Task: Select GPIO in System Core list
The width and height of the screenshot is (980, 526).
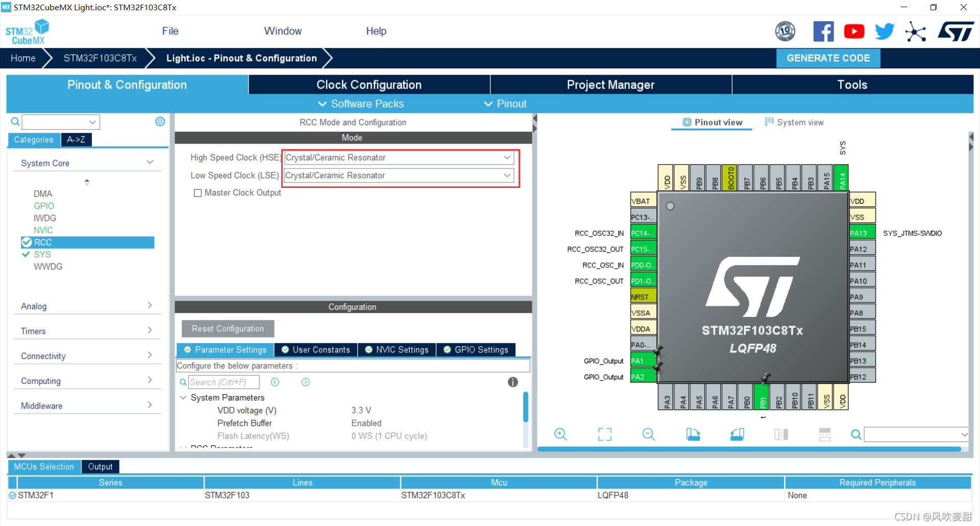Action: 44,206
